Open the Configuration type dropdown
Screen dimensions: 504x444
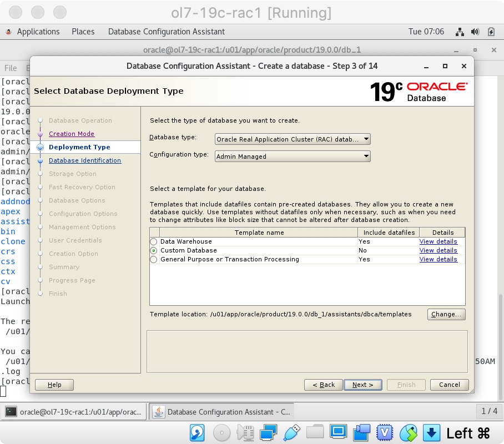[x=293, y=157]
